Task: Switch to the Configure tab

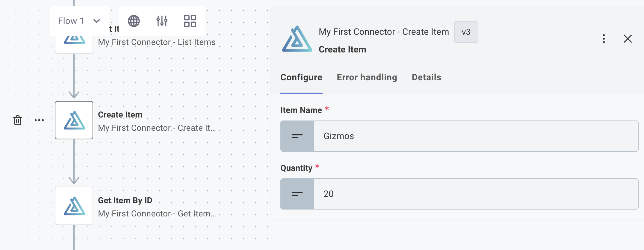Action: click(301, 77)
